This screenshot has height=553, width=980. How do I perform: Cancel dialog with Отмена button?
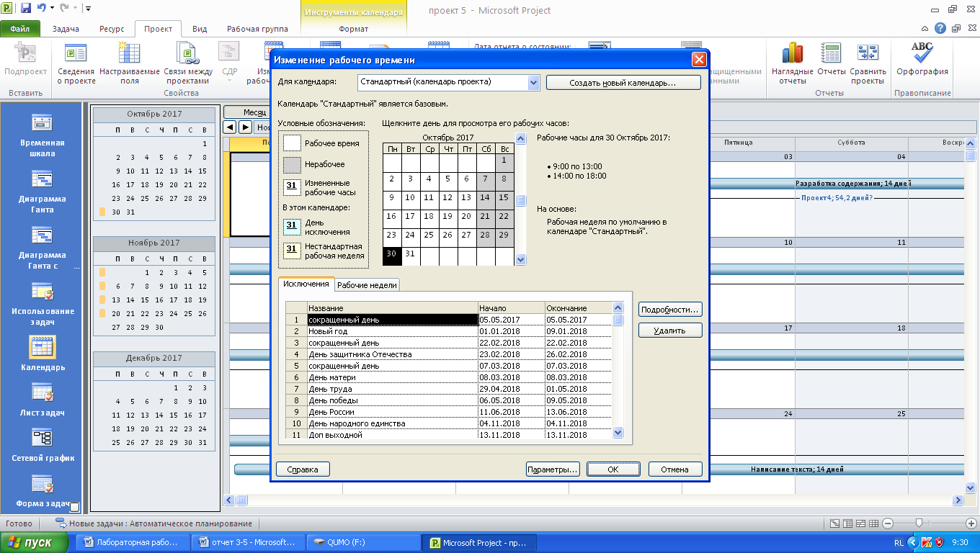coord(675,469)
